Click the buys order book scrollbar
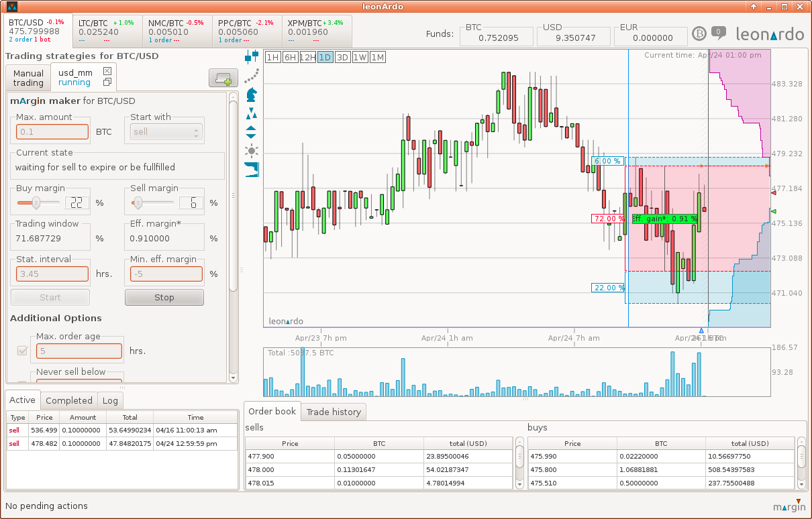812x519 pixels. point(801,463)
